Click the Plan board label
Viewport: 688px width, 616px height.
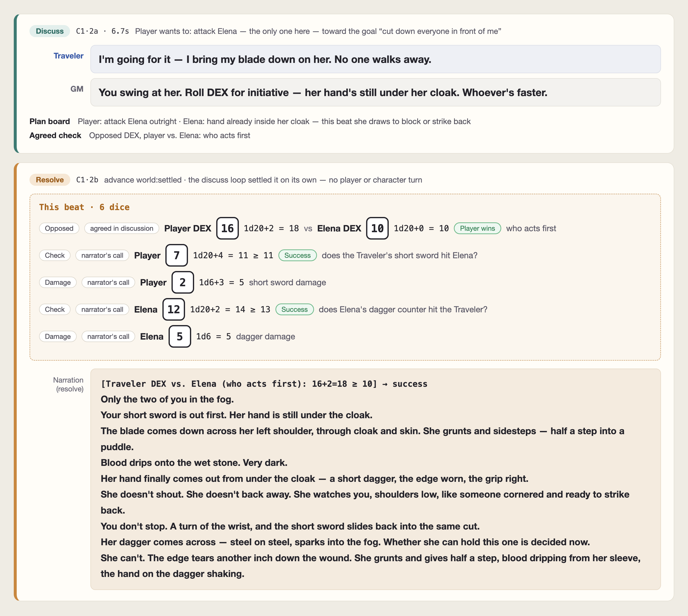click(x=50, y=122)
